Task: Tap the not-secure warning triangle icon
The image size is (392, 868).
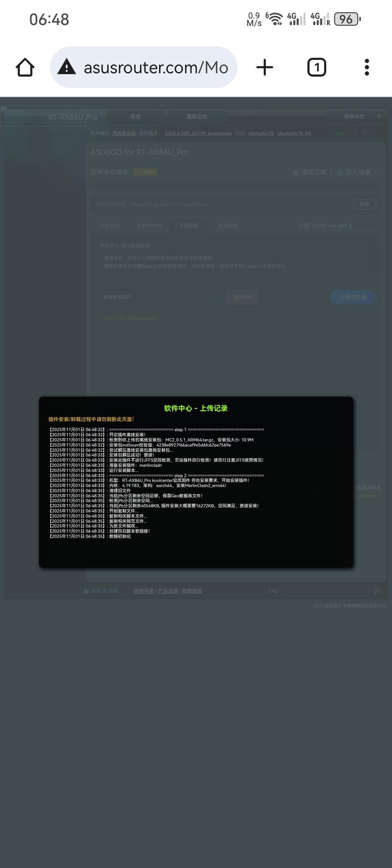Action: tap(67, 67)
